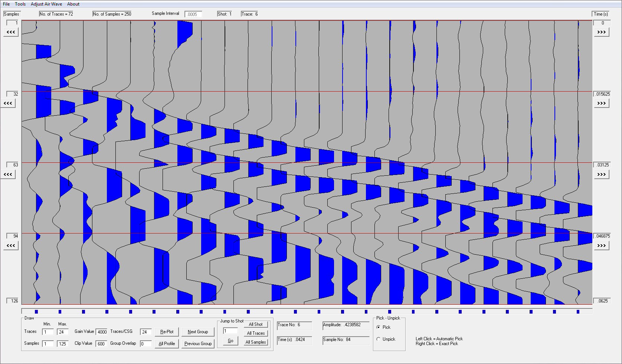Screen dimensions: 622x364
Task: Click the Previous Group button
Action: 198,344
